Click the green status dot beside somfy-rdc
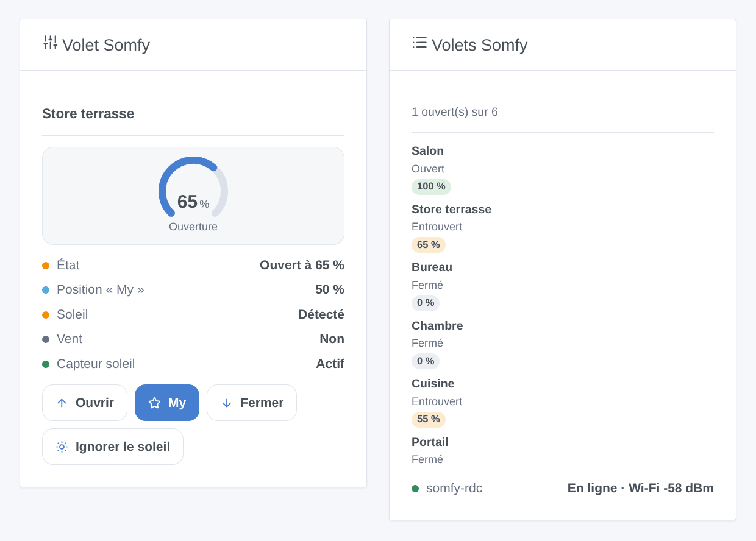 pyautogui.click(x=415, y=489)
